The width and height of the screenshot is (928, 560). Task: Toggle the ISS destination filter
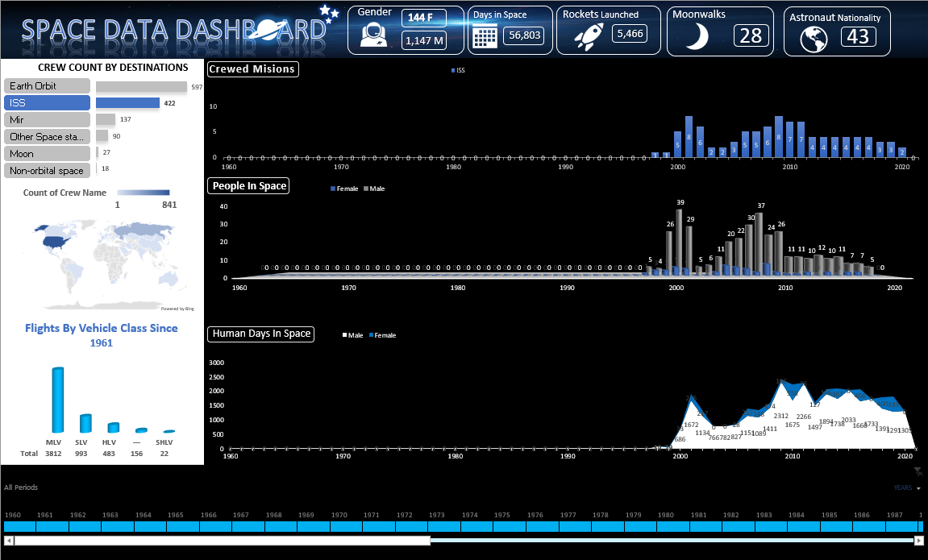[47, 102]
